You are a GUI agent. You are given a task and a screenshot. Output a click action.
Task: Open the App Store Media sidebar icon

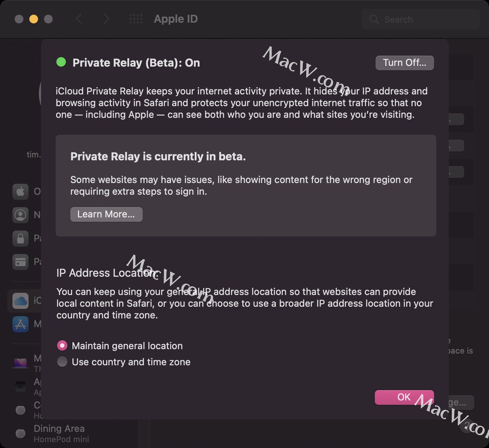click(20, 324)
